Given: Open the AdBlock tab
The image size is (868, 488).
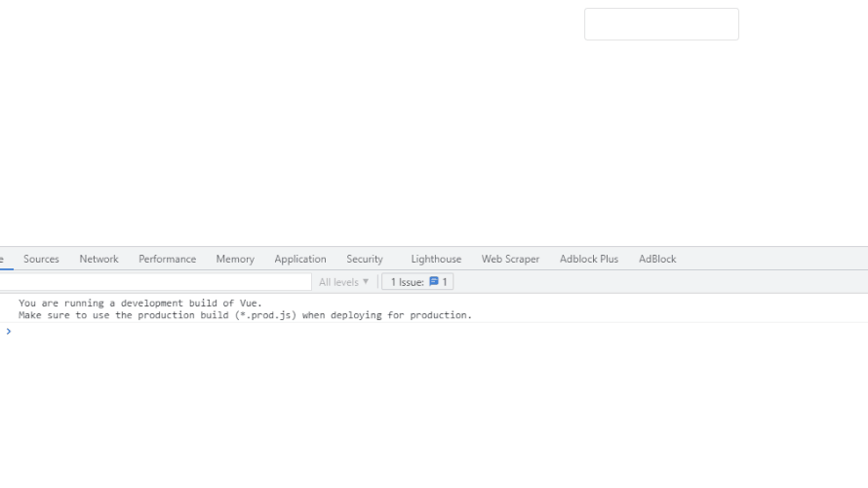Looking at the screenshot, I should point(657,259).
